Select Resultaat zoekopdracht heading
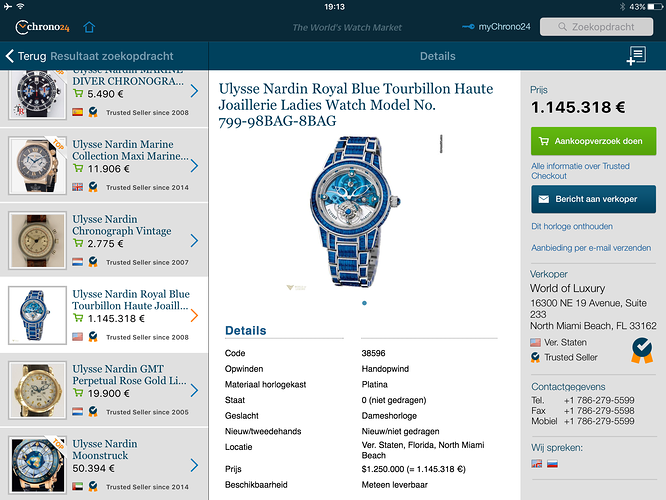The width and height of the screenshot is (666, 500). 112,56
